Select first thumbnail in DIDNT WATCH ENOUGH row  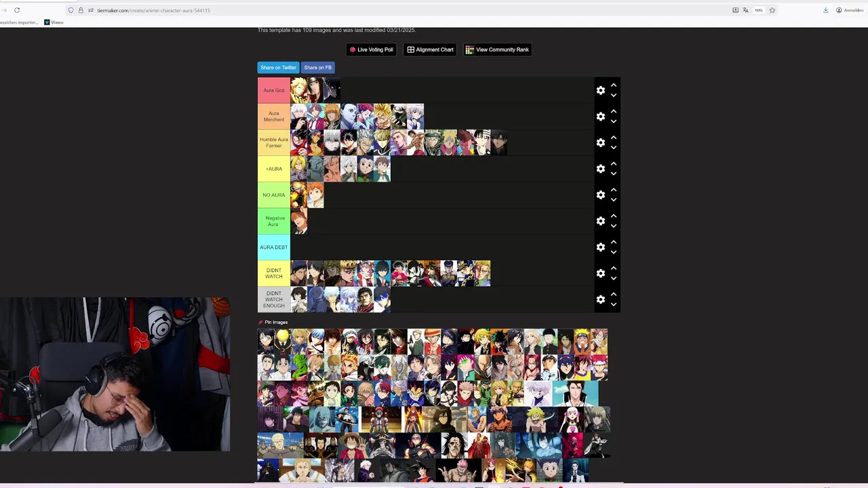(299, 299)
